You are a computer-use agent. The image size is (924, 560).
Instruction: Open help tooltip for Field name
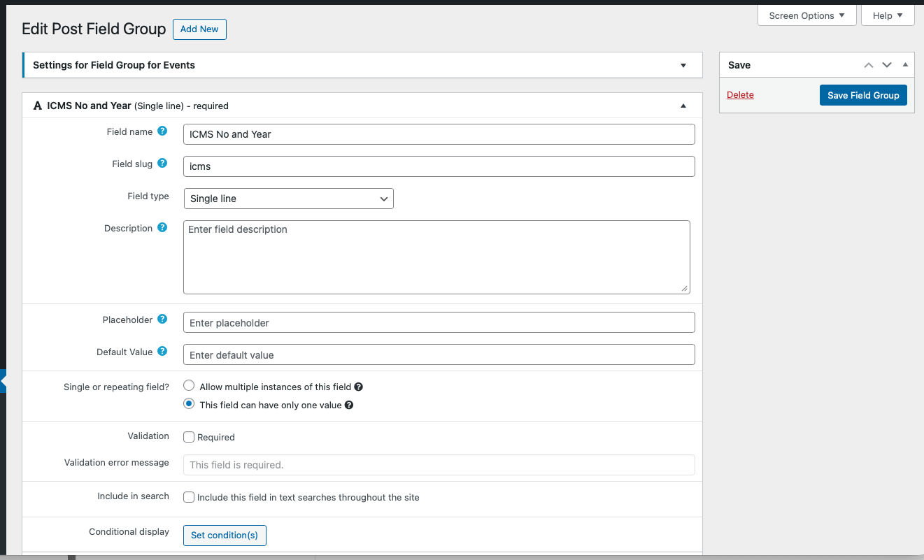[162, 131]
